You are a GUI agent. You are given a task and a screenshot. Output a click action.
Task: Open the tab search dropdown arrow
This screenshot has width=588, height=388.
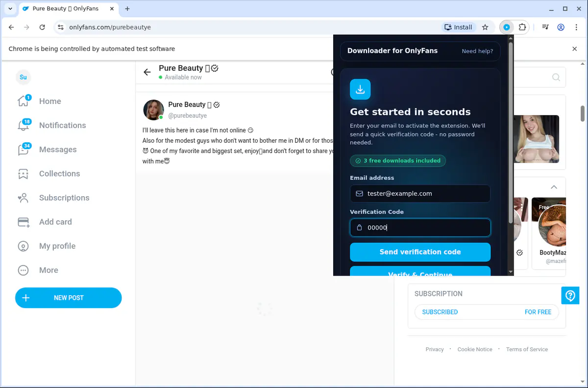(x=10, y=9)
